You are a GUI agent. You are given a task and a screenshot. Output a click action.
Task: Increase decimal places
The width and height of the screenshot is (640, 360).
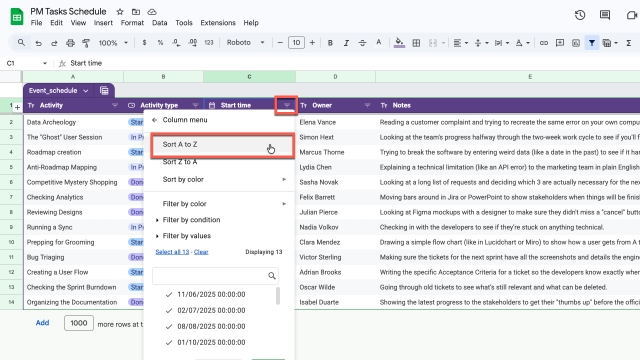click(193, 42)
